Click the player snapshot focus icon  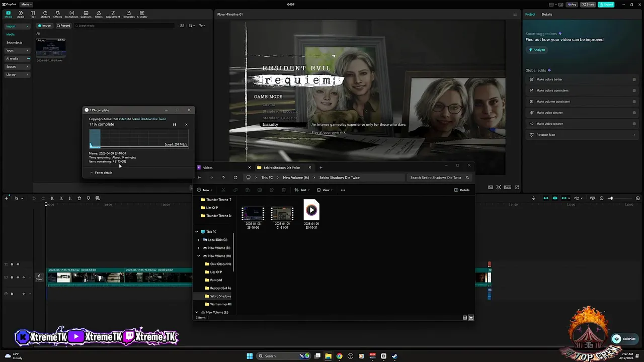[499, 187]
